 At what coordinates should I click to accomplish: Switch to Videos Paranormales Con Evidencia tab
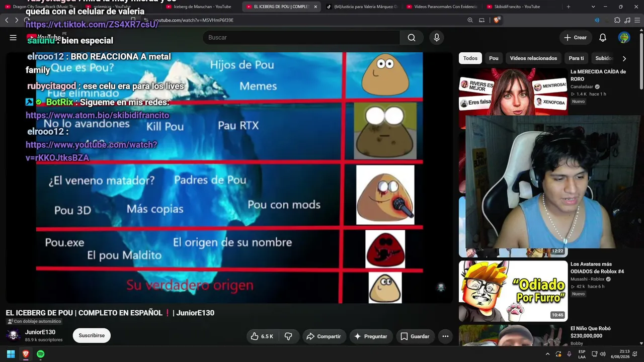(x=443, y=7)
